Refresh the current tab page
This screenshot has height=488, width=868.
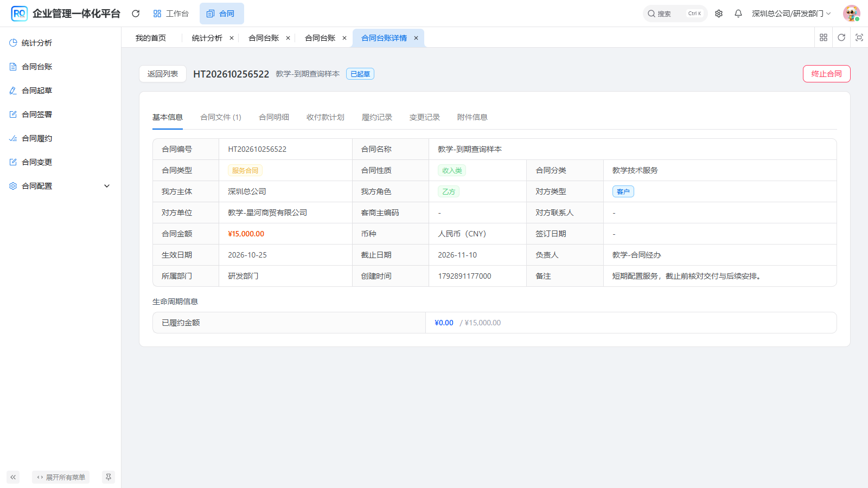pyautogui.click(x=841, y=37)
